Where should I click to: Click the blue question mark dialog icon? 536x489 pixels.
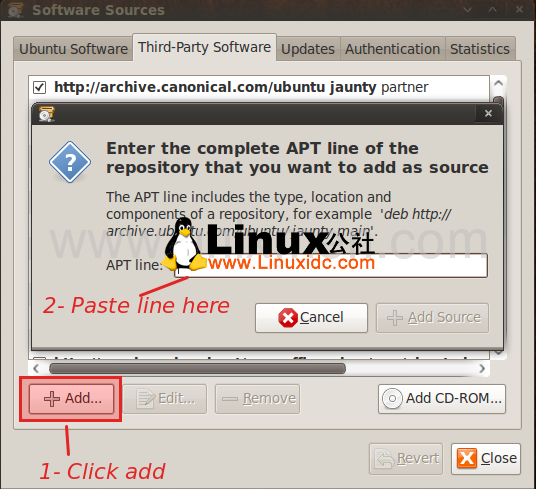click(x=70, y=162)
